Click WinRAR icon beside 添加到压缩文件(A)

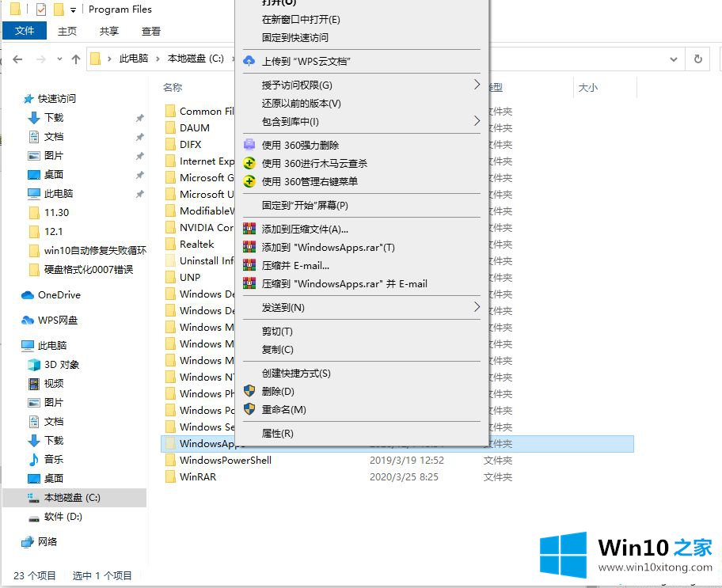click(x=249, y=229)
